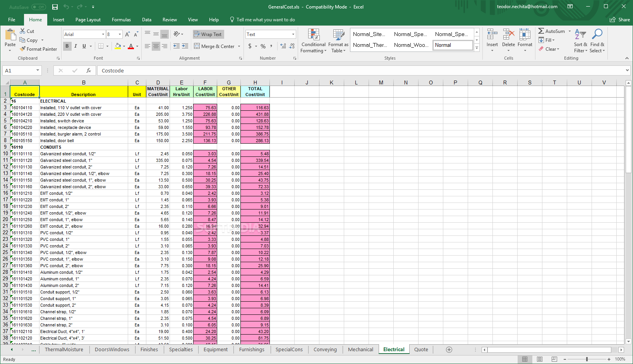Toggle center horizontal alignment
Image resolution: width=633 pixels, height=364 pixels.
pos(156,46)
